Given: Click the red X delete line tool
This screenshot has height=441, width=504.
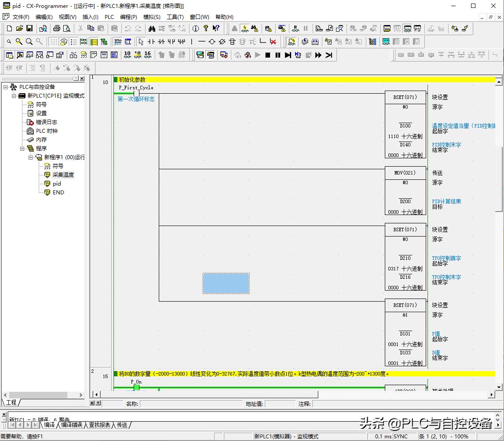Looking at the screenshot, I should tap(273, 42).
